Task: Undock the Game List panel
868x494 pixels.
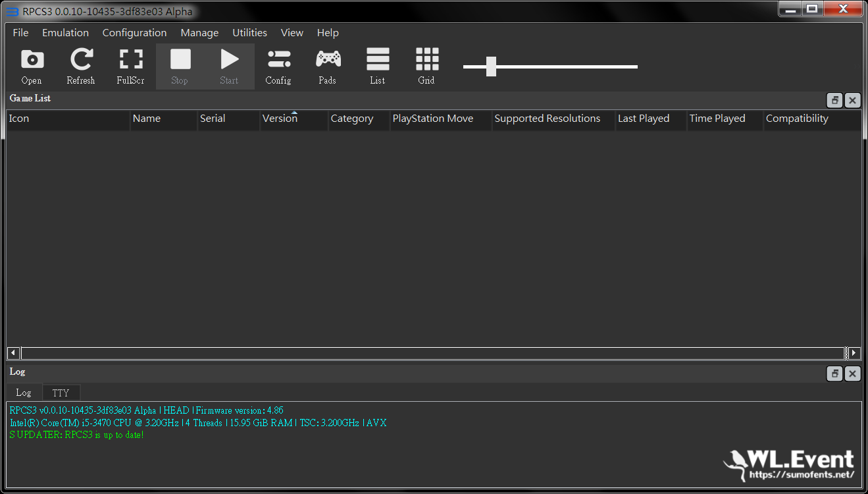Action: (834, 100)
